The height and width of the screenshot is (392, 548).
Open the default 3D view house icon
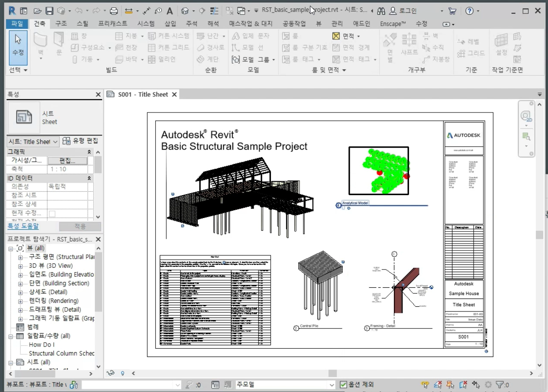pos(185,11)
